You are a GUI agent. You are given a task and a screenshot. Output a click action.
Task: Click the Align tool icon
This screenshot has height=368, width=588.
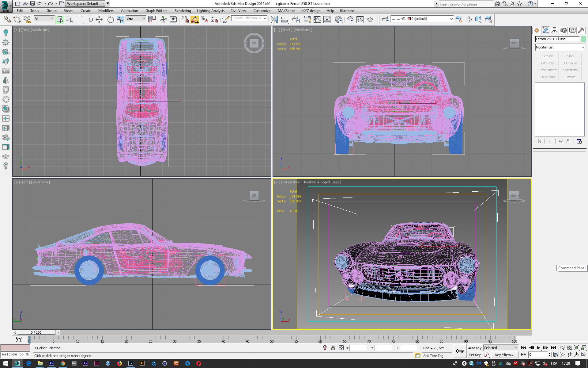(x=285, y=20)
